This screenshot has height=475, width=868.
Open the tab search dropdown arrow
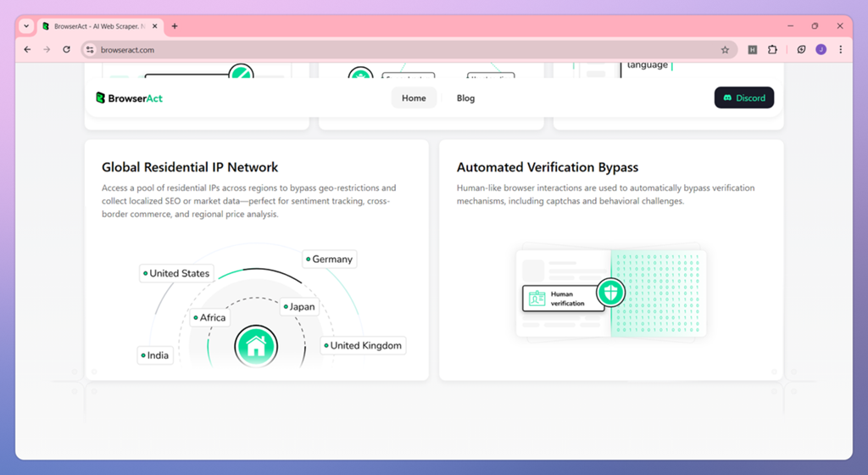pos(26,26)
